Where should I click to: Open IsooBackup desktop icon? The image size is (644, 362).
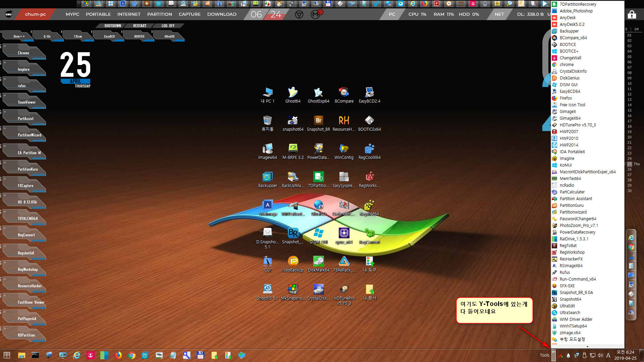tap(293, 264)
